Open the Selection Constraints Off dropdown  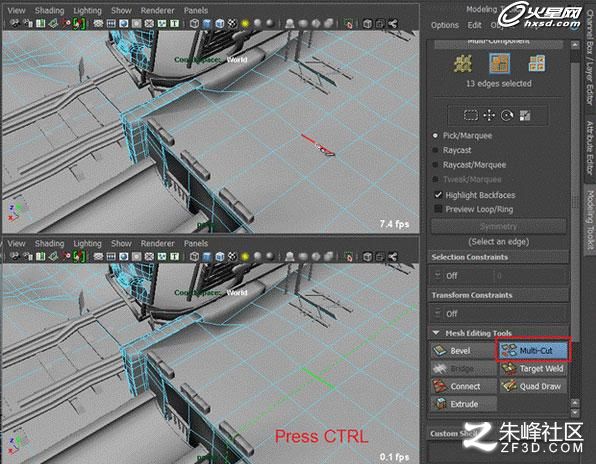tap(499, 276)
